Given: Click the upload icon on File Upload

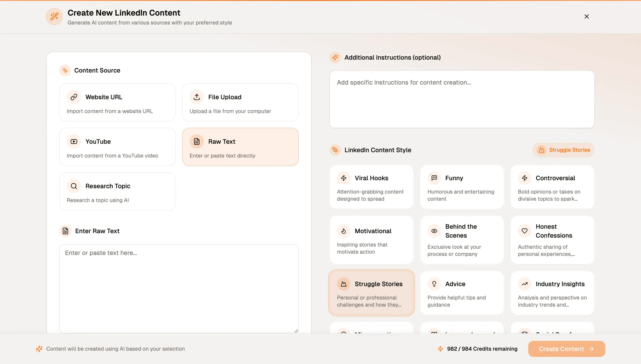Looking at the screenshot, I should tap(197, 97).
